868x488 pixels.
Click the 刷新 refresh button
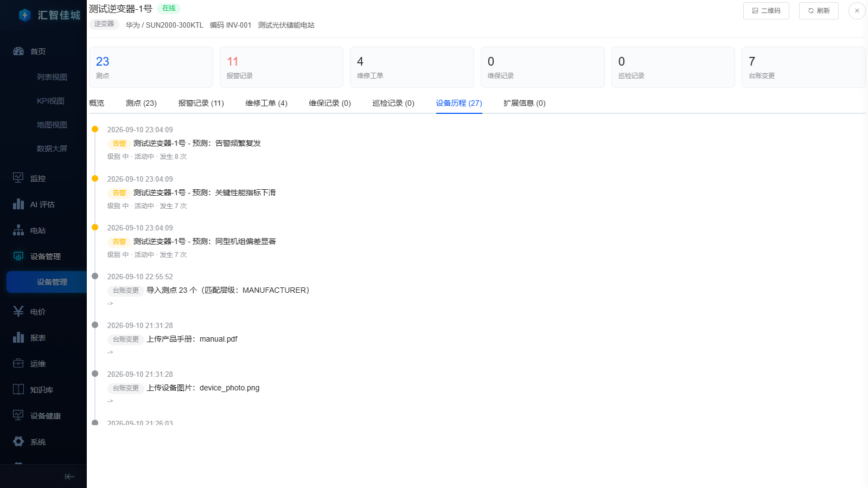click(x=819, y=11)
